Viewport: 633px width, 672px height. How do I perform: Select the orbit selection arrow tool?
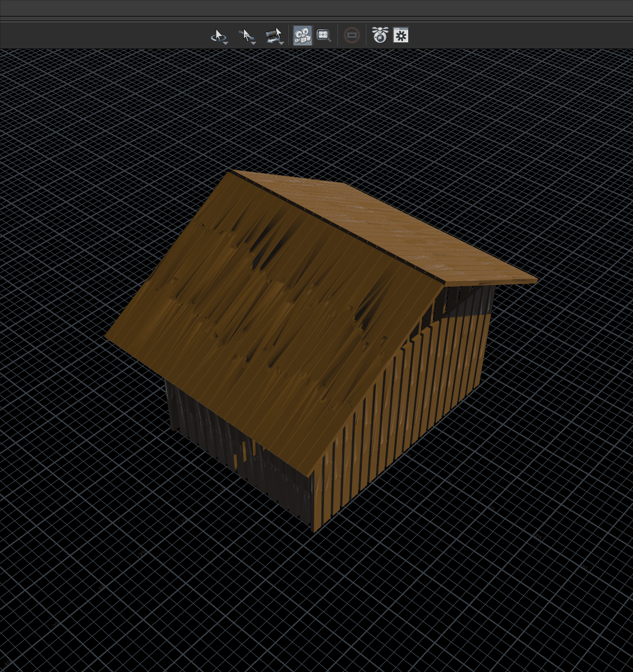tap(219, 36)
